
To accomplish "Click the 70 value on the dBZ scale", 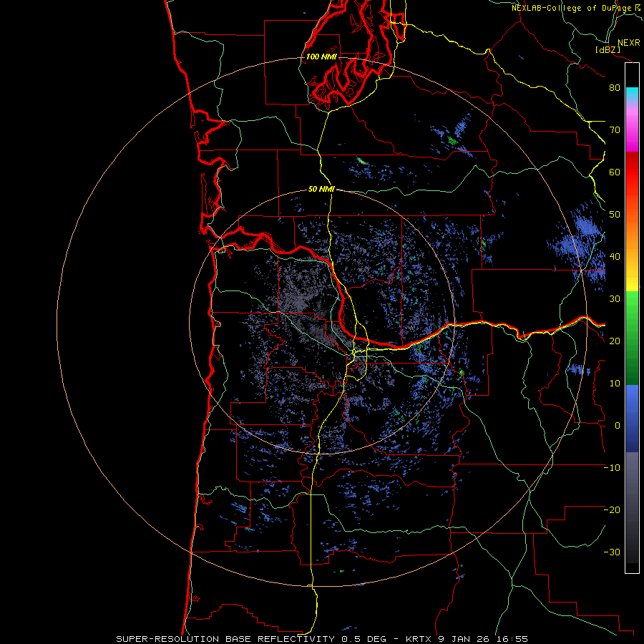I will tap(615, 130).
